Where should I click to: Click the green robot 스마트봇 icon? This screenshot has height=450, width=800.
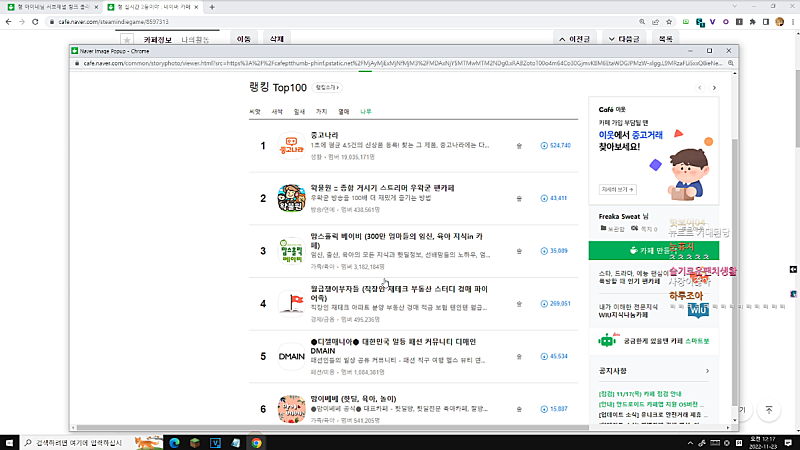pyautogui.click(x=607, y=340)
